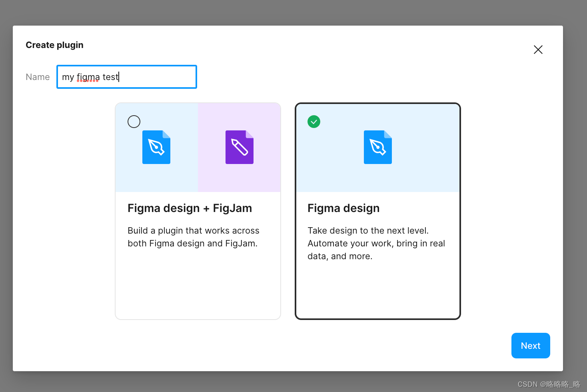Click the 'Figma design' card heading
587x392 pixels.
point(343,208)
